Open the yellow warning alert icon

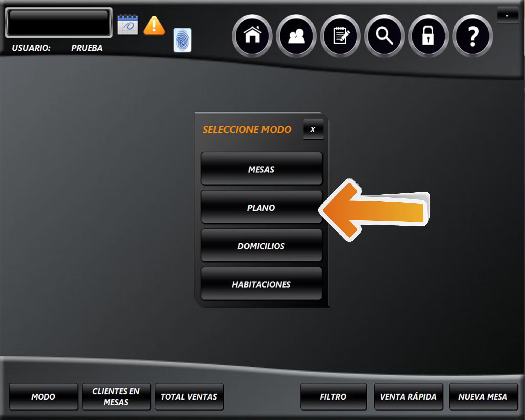tap(154, 25)
